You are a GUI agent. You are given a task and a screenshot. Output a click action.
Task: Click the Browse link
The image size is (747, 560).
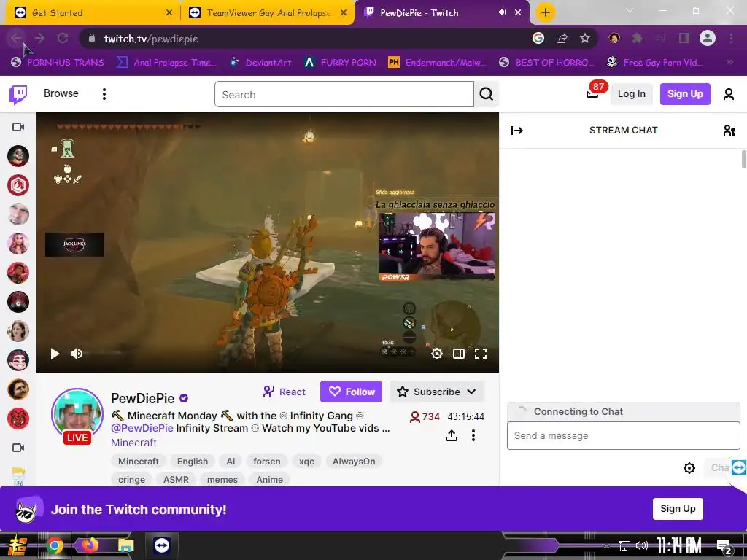[x=61, y=93]
